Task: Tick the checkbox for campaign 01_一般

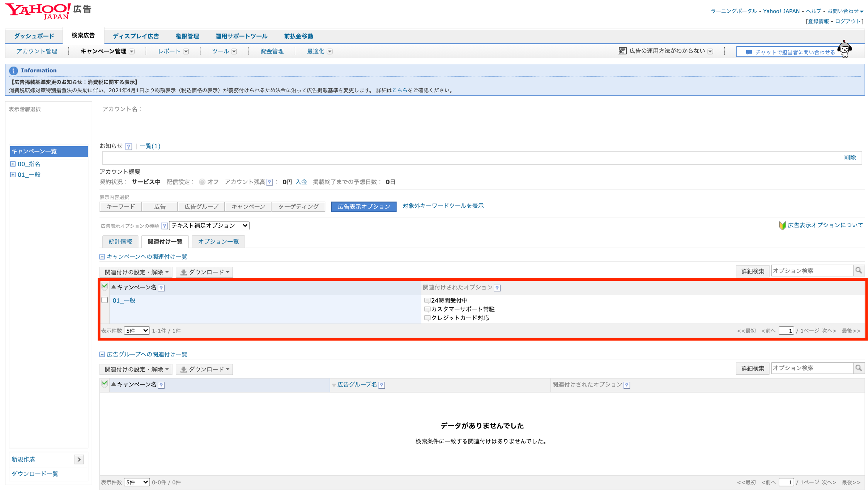Action: pyautogui.click(x=105, y=300)
